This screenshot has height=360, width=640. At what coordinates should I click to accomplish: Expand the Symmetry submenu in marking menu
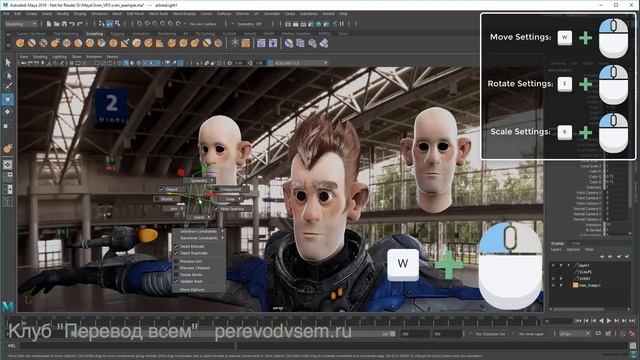tap(199, 180)
